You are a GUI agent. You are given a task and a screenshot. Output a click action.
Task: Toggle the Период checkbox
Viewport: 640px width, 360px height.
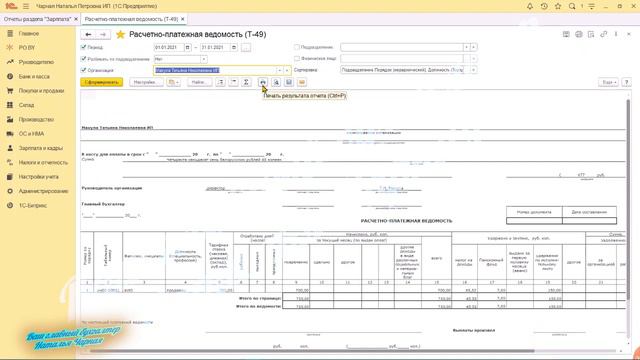point(84,47)
